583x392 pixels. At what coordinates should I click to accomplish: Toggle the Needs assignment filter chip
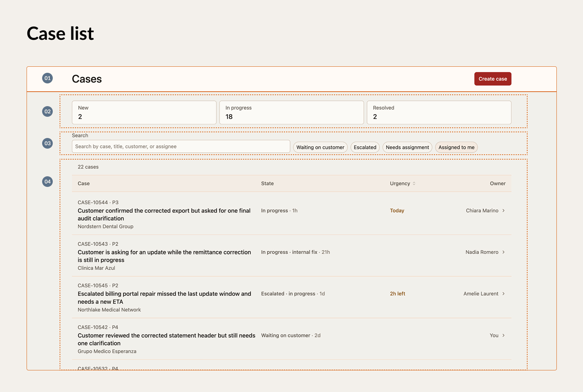407,147
